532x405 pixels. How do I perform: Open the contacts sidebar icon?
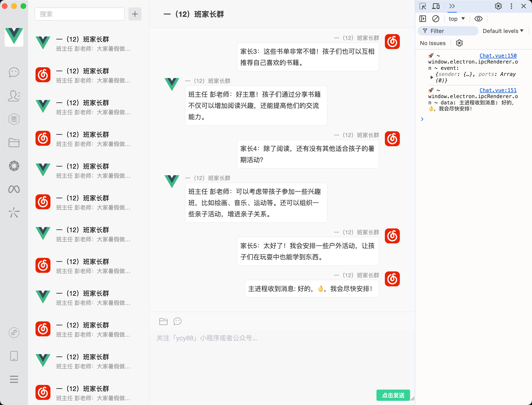click(14, 96)
